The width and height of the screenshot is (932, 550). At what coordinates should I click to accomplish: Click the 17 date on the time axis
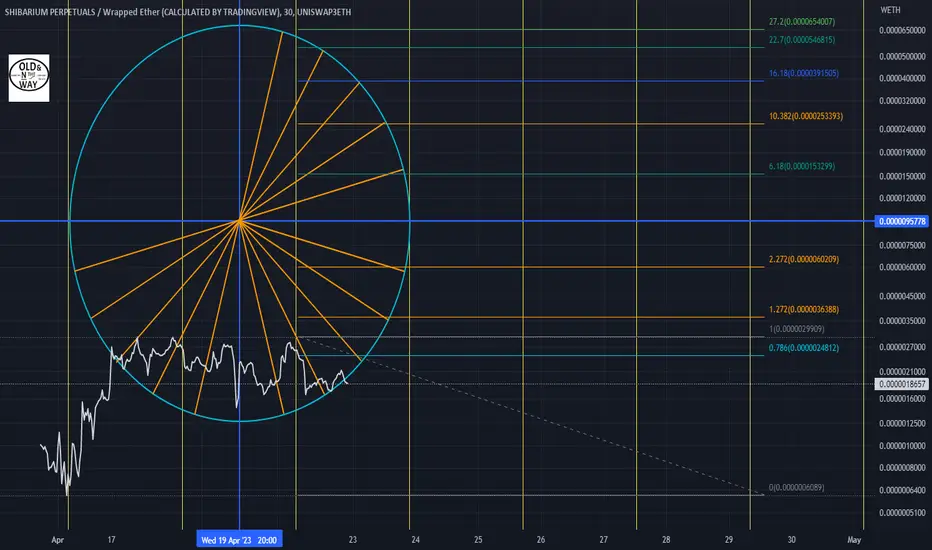pyautogui.click(x=111, y=540)
